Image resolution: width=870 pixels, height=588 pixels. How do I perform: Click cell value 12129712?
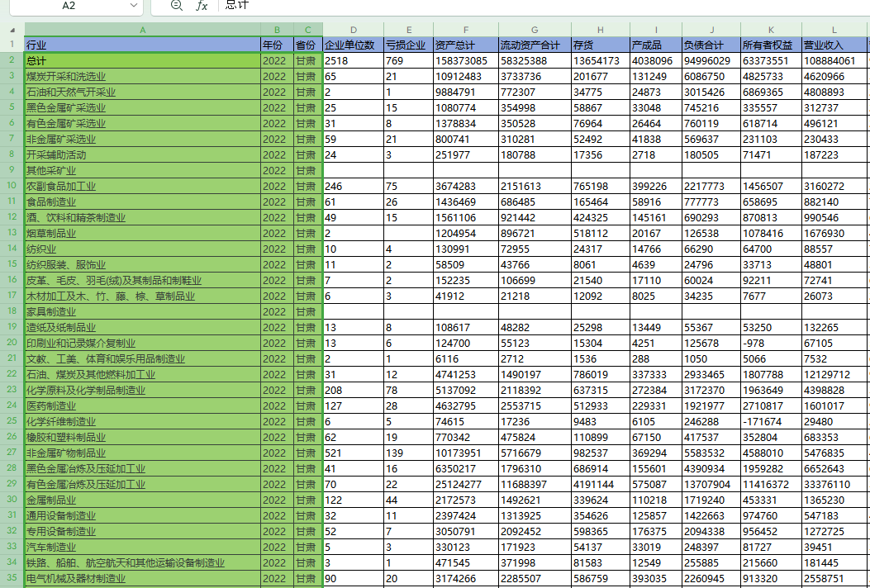pyautogui.click(x=834, y=374)
